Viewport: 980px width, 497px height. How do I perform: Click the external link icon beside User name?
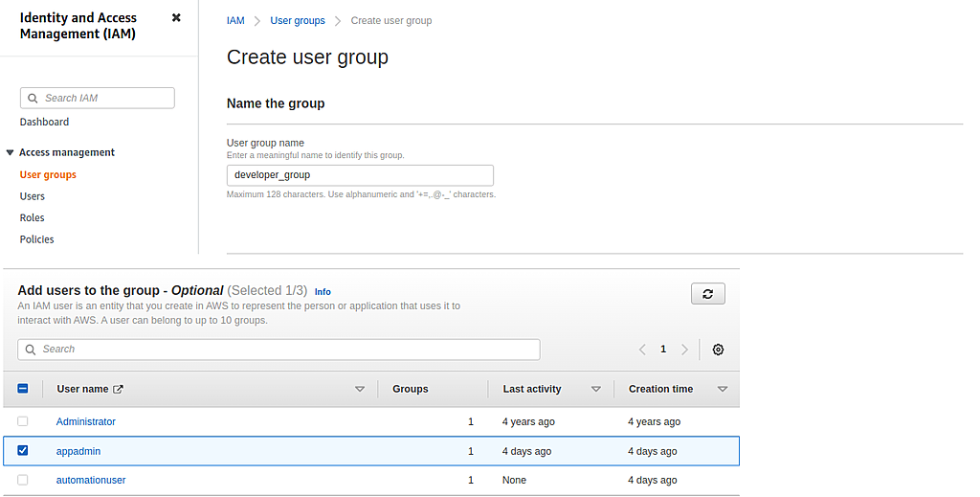(119, 390)
